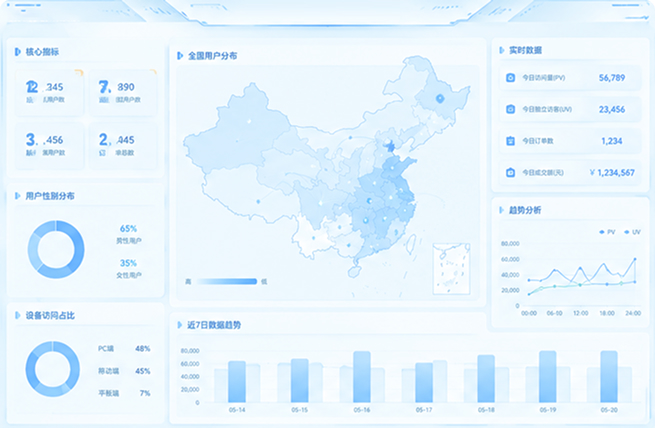Click the icon beside 核心指标 heading

tap(18, 52)
